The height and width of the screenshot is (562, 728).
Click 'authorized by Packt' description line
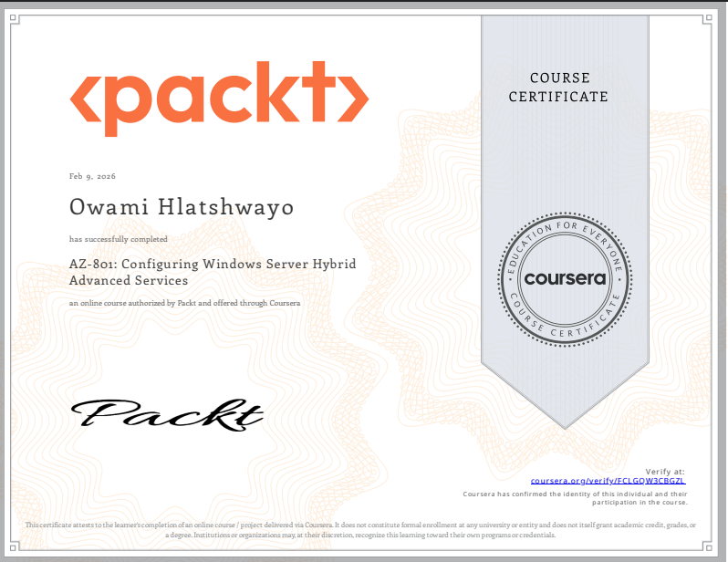(185, 303)
